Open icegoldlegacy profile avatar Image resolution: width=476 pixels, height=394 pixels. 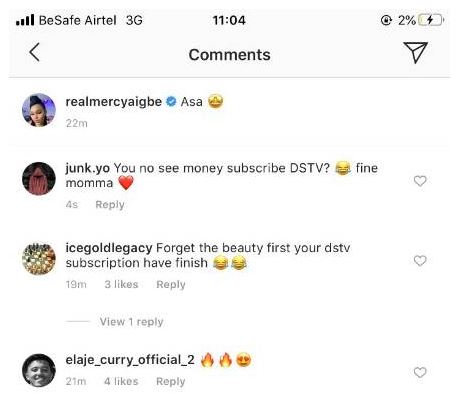click(39, 259)
